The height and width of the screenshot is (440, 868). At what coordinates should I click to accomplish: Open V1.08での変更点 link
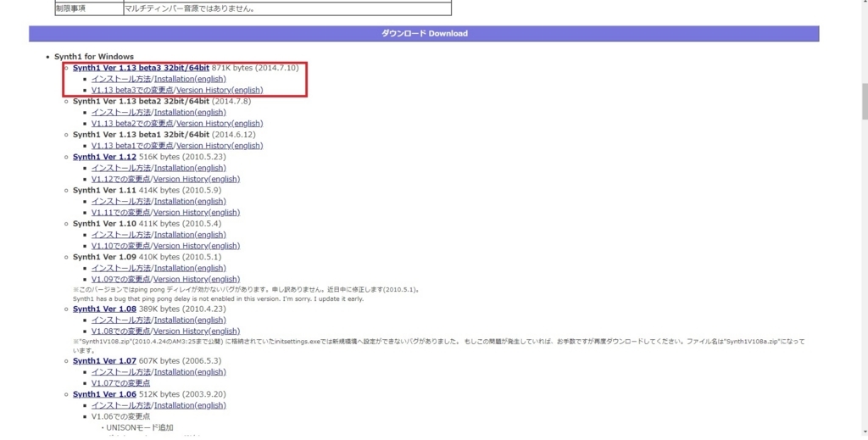coord(120,331)
